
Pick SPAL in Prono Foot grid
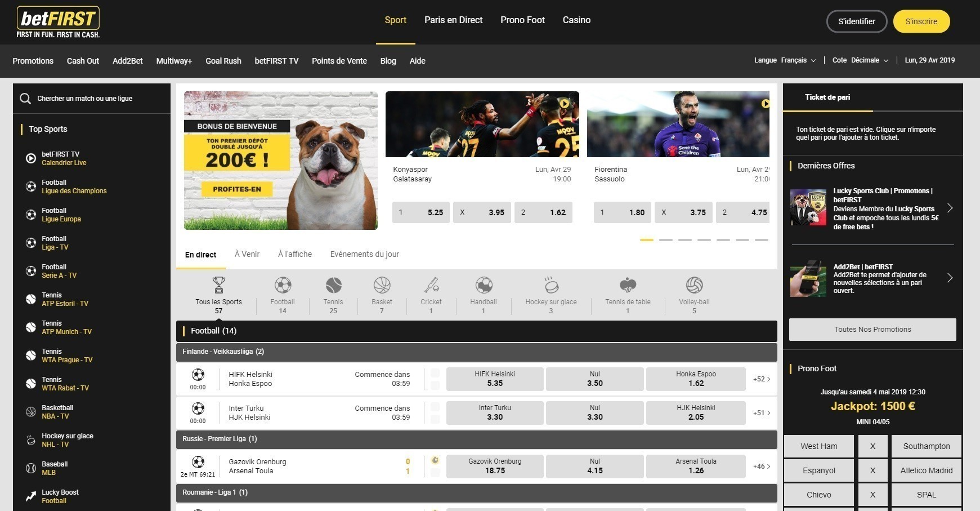tap(927, 495)
